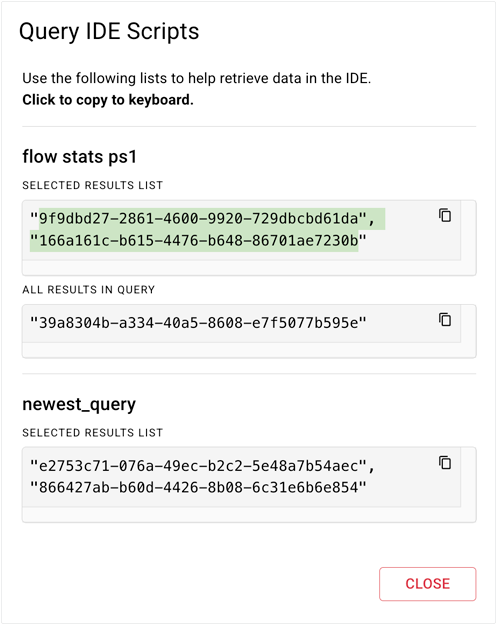The image size is (500, 628).
Task: Copy flow stats ps1 selected results list
Action: pyautogui.click(x=447, y=216)
